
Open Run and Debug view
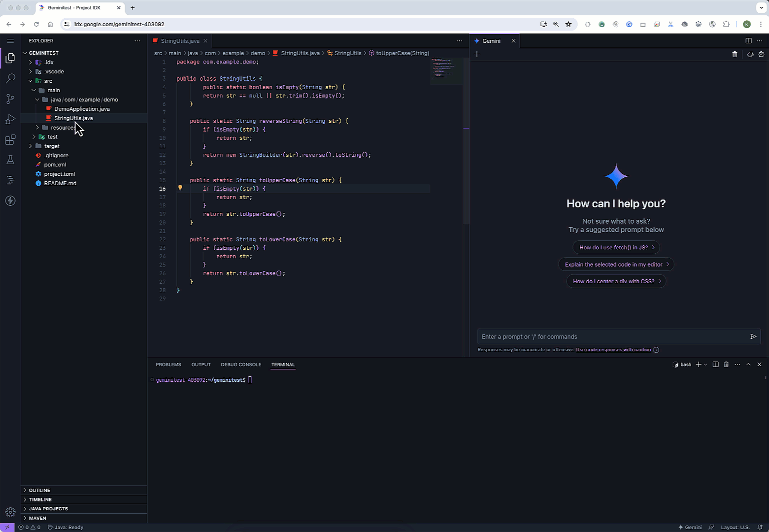[10, 119]
